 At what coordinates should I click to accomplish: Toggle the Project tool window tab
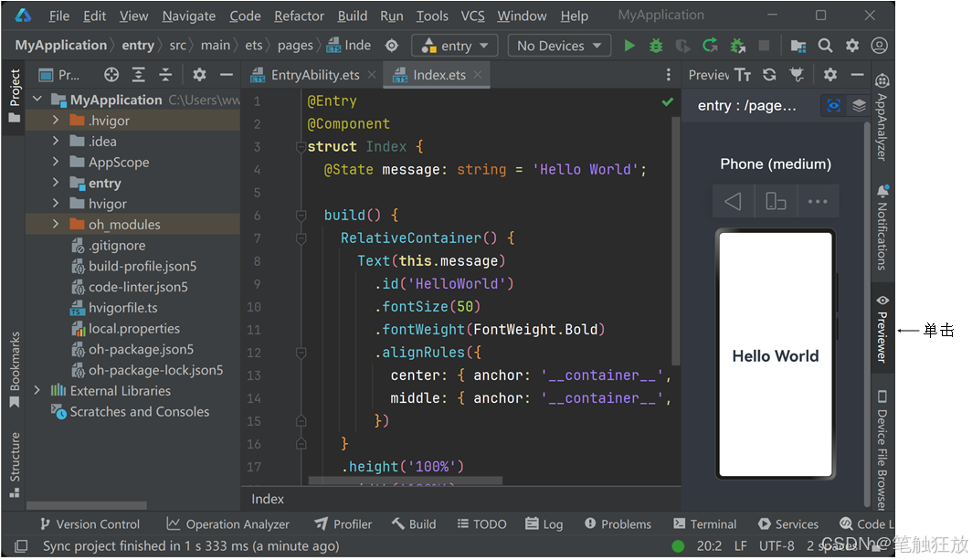(x=15, y=97)
